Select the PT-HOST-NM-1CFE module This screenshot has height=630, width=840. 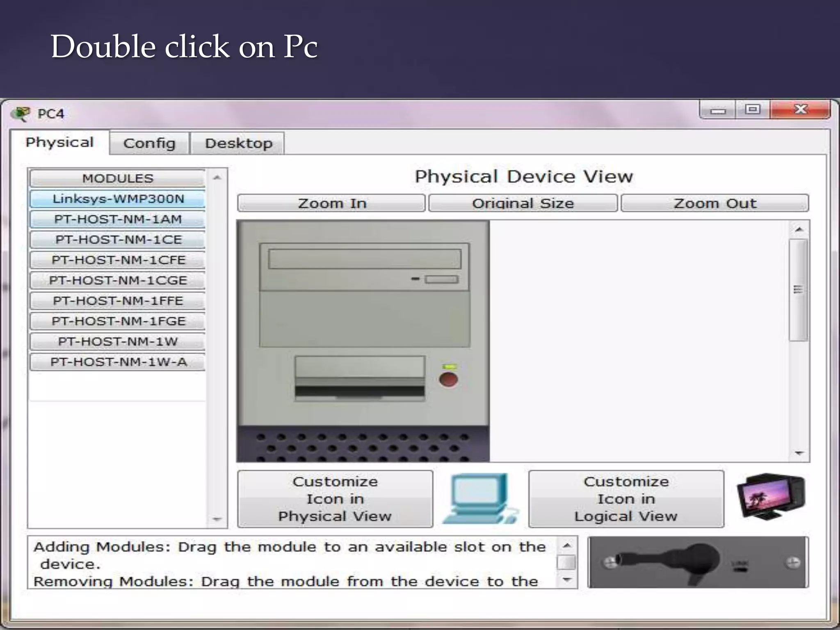click(x=118, y=260)
